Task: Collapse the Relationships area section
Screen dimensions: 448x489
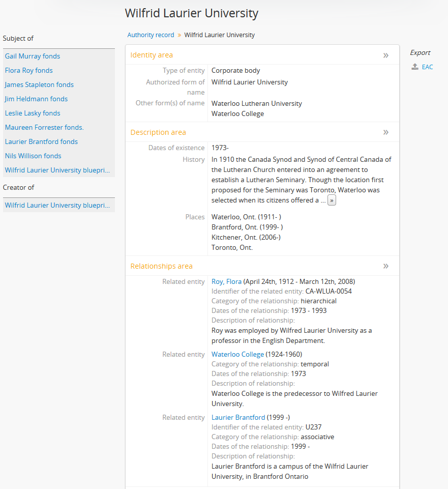Action: [x=385, y=266]
